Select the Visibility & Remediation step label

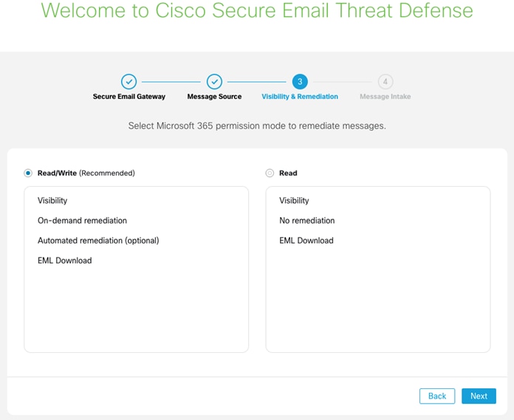pyautogui.click(x=300, y=97)
